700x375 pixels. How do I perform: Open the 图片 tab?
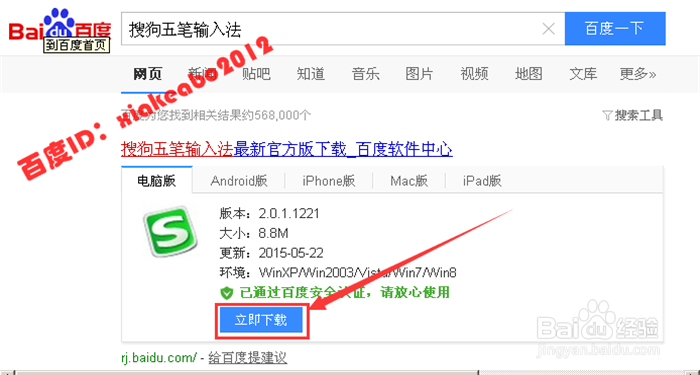click(419, 74)
